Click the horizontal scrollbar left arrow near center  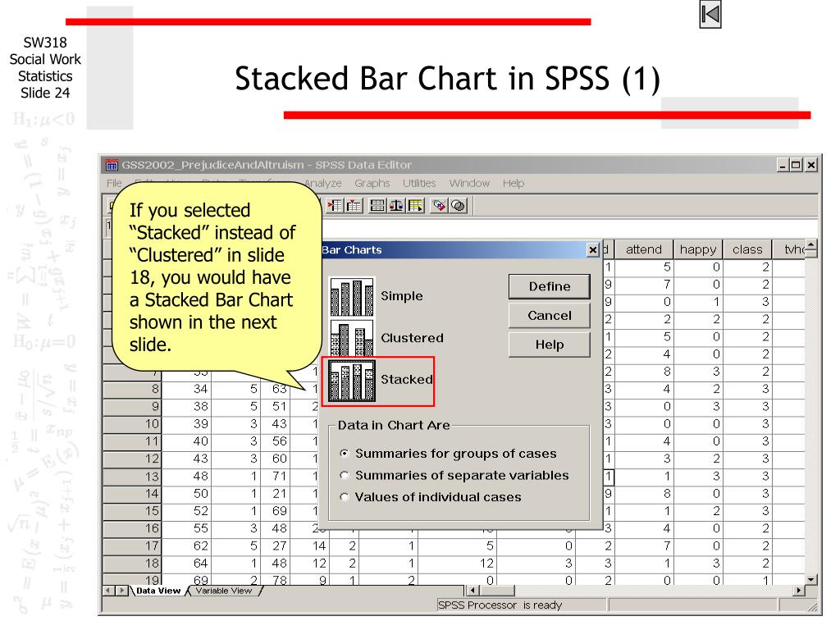point(472,591)
